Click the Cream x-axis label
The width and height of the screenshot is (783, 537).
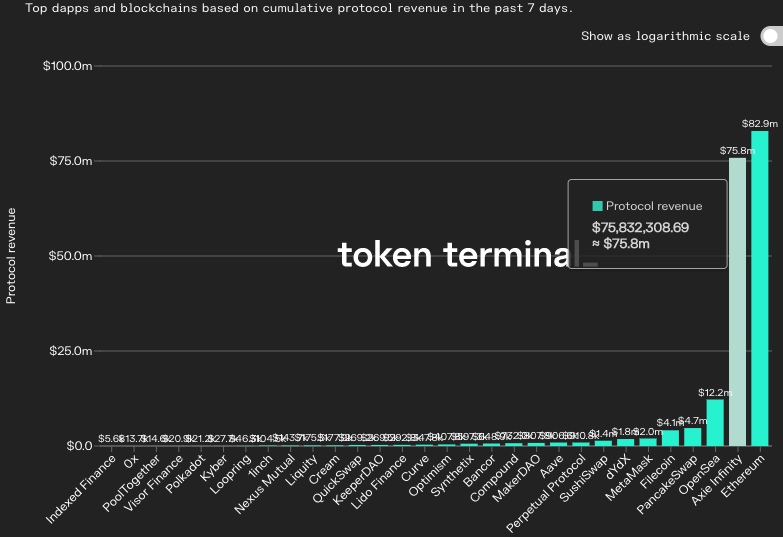coord(324,470)
